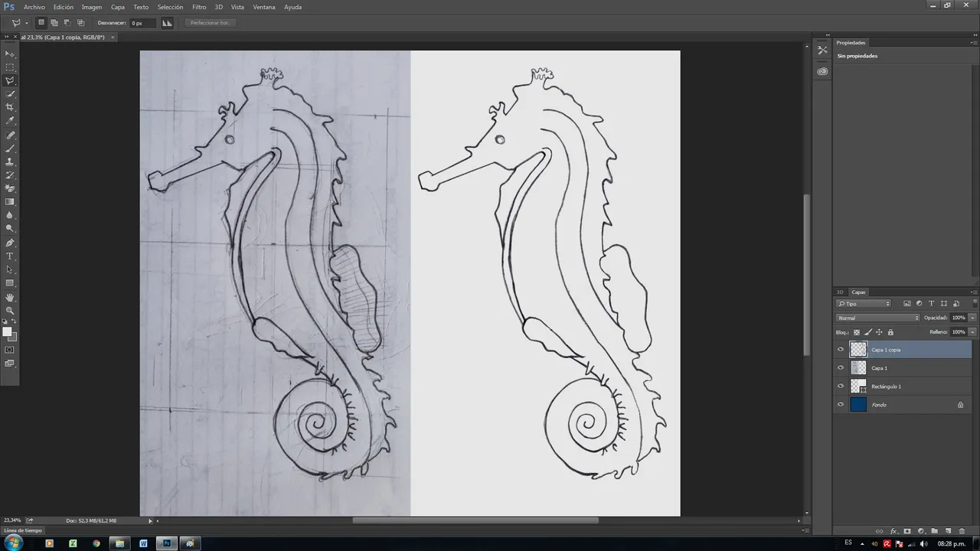Screen dimensions: 980x551
Task: Link layers icon in Capas panel
Action: tap(879, 531)
